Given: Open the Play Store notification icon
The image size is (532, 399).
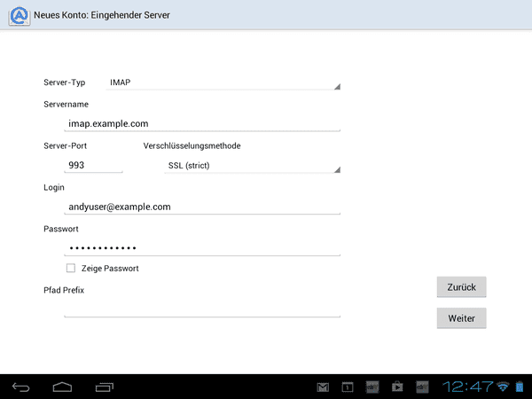Looking at the screenshot, I should 397,387.
